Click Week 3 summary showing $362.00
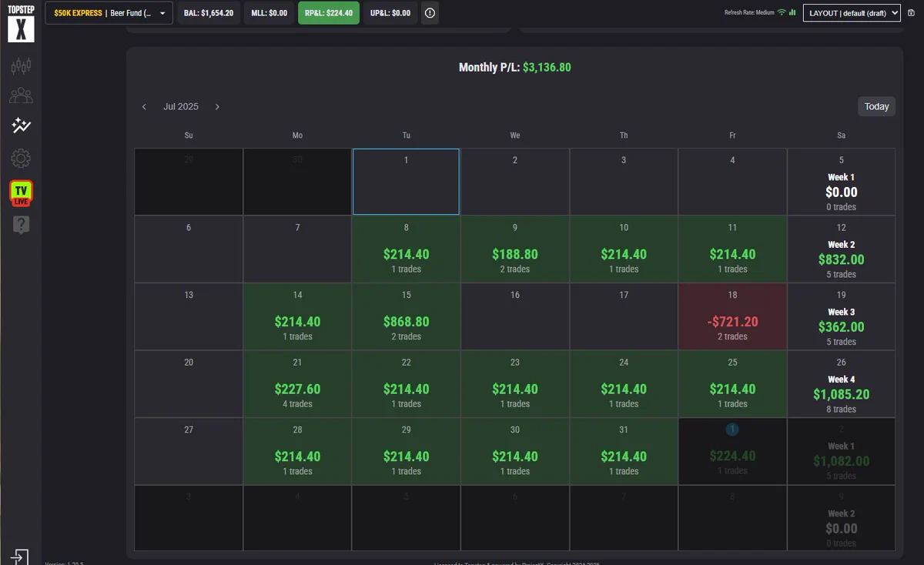This screenshot has height=565, width=924. [841, 316]
